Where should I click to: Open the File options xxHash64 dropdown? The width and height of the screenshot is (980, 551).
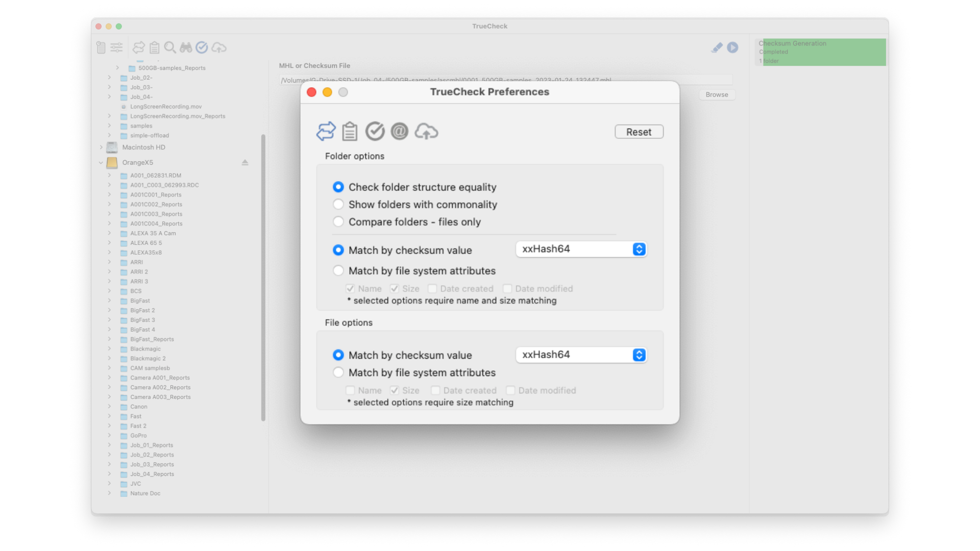click(x=581, y=355)
